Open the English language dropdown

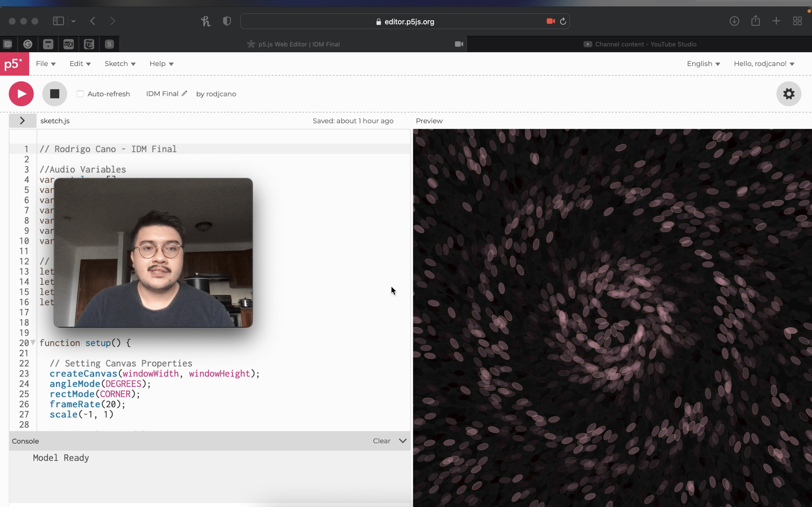(x=703, y=63)
